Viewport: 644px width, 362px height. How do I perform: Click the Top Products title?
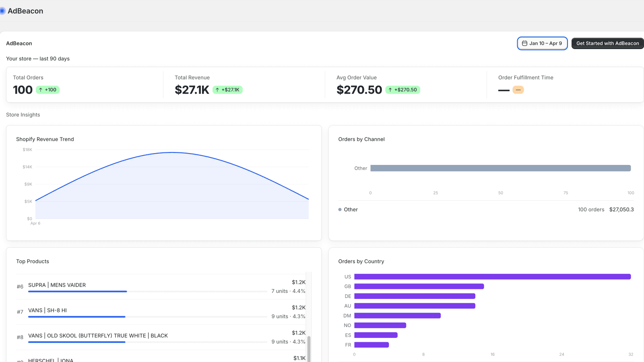click(33, 261)
